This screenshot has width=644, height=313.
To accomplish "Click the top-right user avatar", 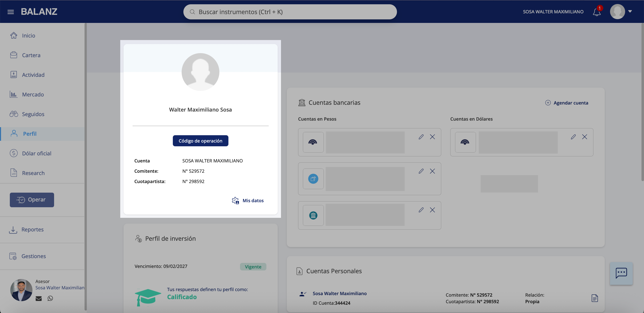I will point(617,11).
